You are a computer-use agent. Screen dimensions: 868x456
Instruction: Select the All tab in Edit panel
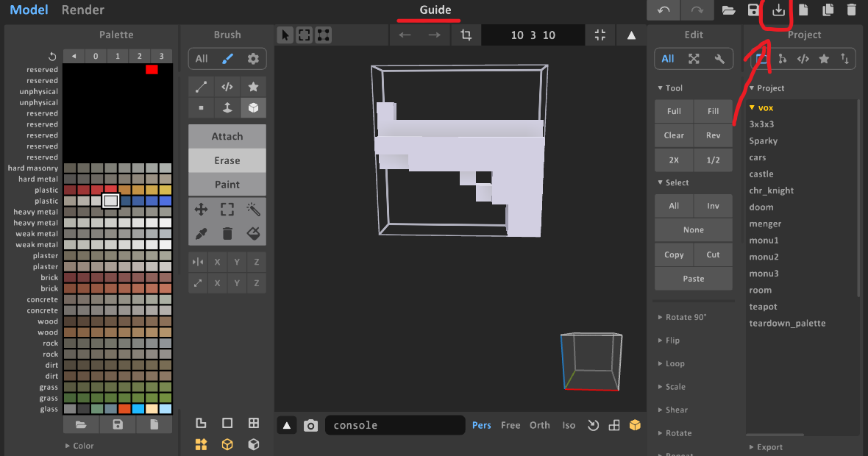668,59
